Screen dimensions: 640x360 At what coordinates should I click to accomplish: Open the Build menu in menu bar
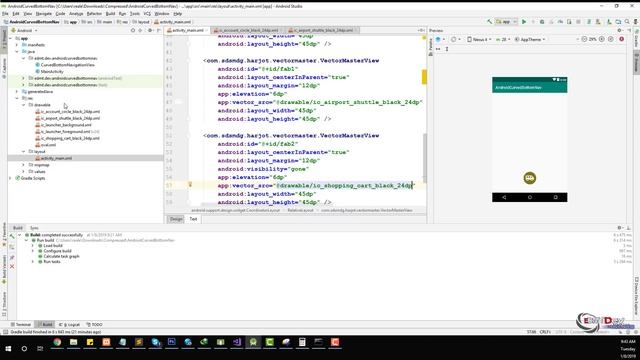point(111,13)
